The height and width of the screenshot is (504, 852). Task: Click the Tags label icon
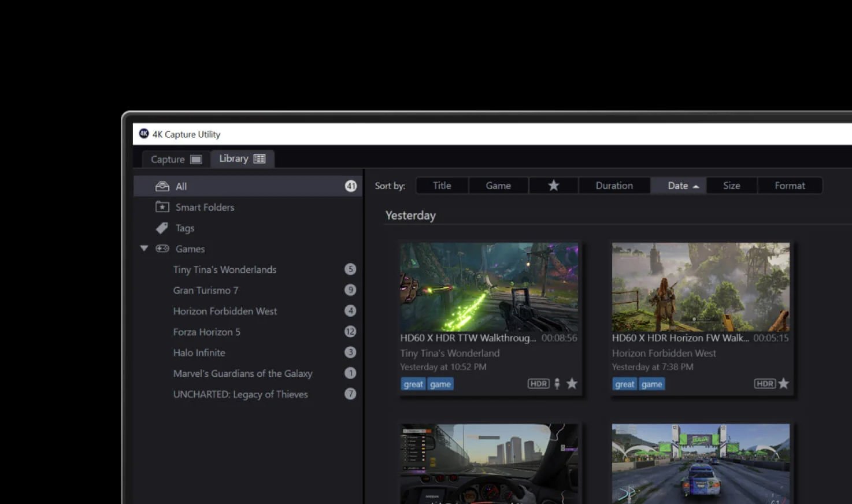click(x=162, y=228)
